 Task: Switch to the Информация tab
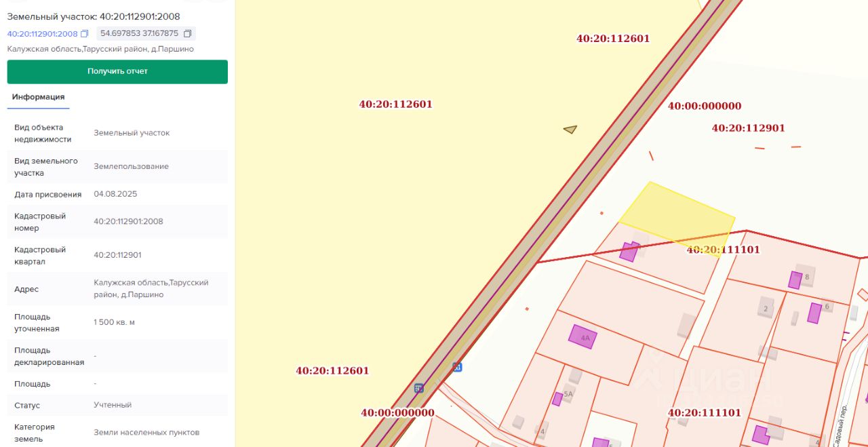(x=38, y=97)
